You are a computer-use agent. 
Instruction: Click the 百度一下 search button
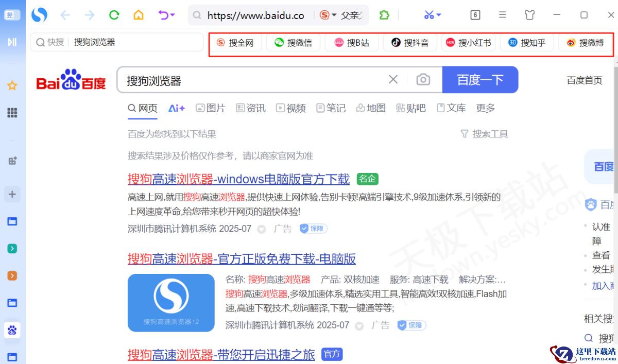point(480,79)
